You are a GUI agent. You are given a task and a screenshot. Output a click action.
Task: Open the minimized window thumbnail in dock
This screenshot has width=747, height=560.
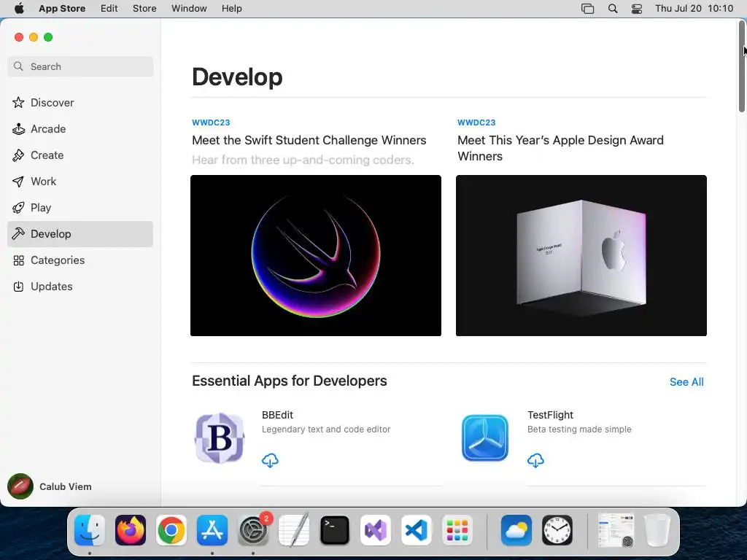click(x=616, y=530)
